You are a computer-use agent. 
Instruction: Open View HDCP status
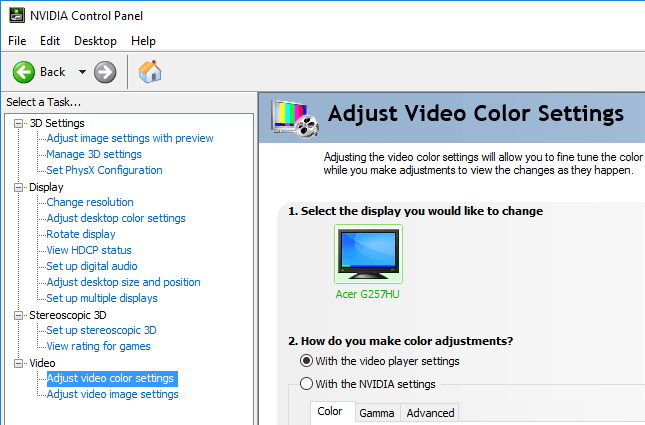pos(89,251)
